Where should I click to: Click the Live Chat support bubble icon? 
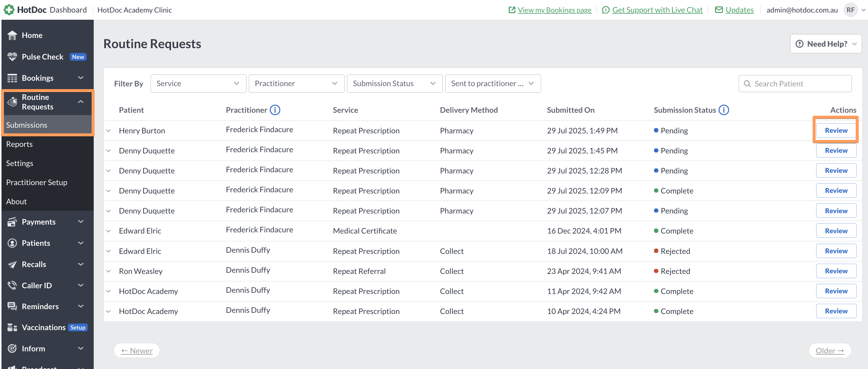605,10
